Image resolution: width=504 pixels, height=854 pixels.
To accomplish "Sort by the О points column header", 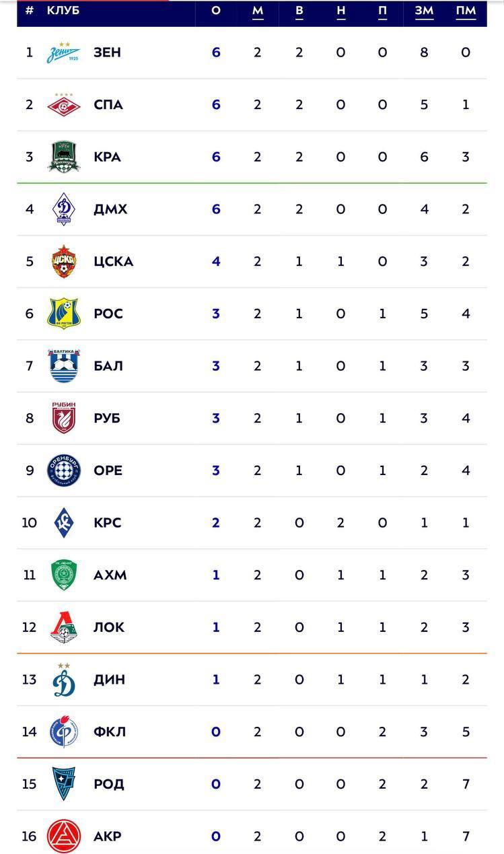I will pos(216,11).
